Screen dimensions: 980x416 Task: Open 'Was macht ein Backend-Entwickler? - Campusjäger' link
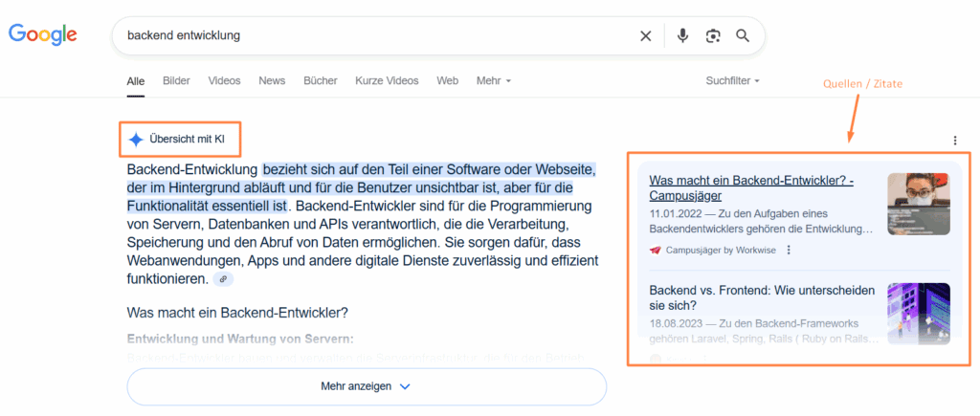click(752, 188)
